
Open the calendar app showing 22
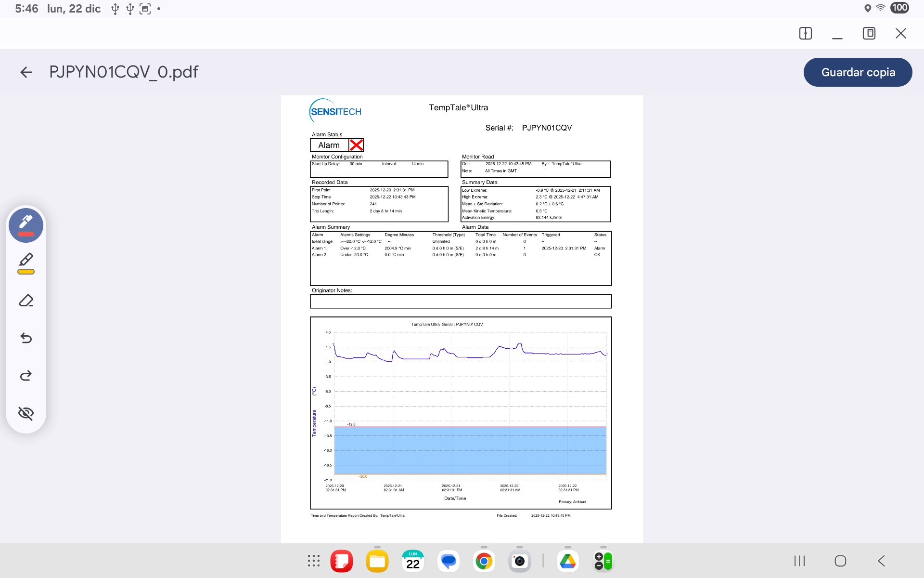pyautogui.click(x=413, y=561)
